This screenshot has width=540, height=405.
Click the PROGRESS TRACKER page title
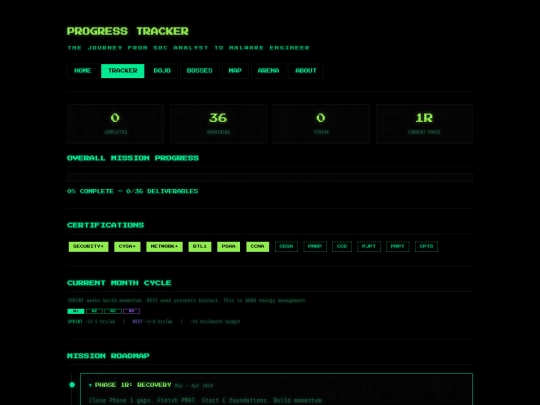click(128, 31)
